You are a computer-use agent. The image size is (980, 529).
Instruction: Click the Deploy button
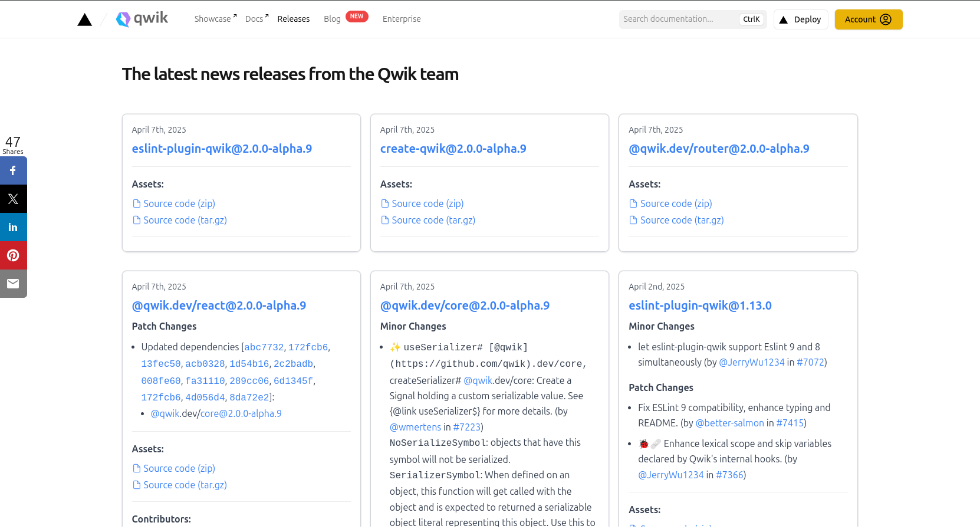pos(801,19)
